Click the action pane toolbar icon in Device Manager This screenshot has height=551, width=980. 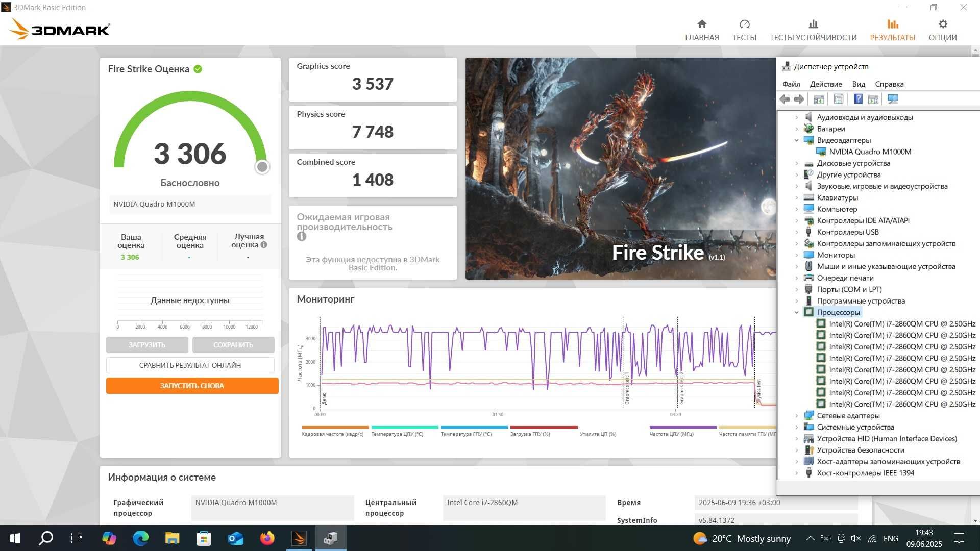[x=873, y=99]
